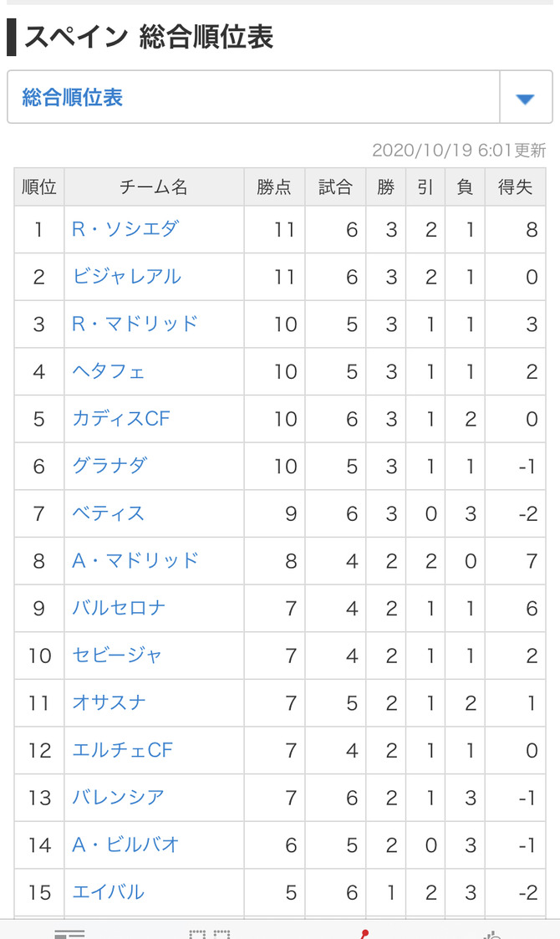Open the A・マドリッド team link
Image resolution: width=560 pixels, height=939 pixels.
(135, 560)
